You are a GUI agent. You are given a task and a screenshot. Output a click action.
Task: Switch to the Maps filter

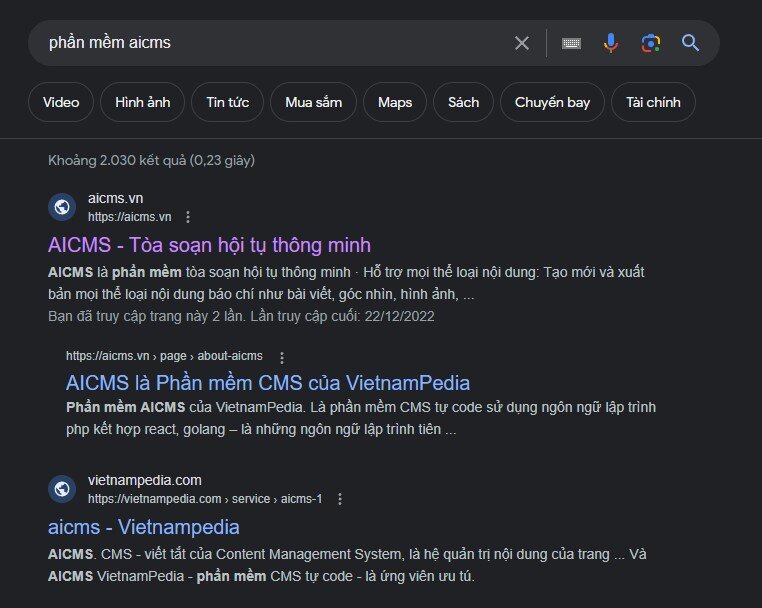click(395, 102)
